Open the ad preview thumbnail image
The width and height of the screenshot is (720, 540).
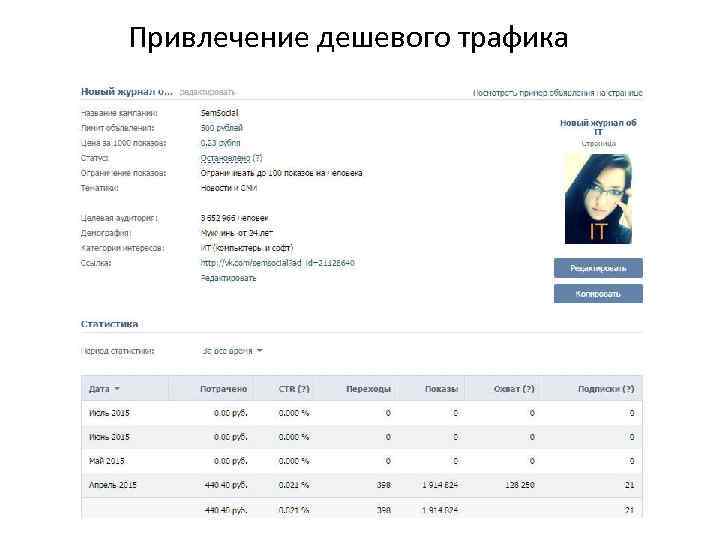click(598, 199)
